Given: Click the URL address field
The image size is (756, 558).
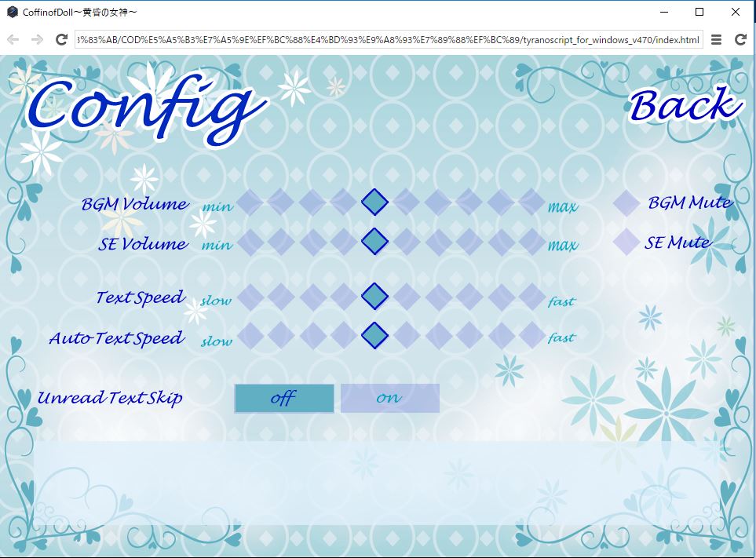Looking at the screenshot, I should (x=389, y=39).
